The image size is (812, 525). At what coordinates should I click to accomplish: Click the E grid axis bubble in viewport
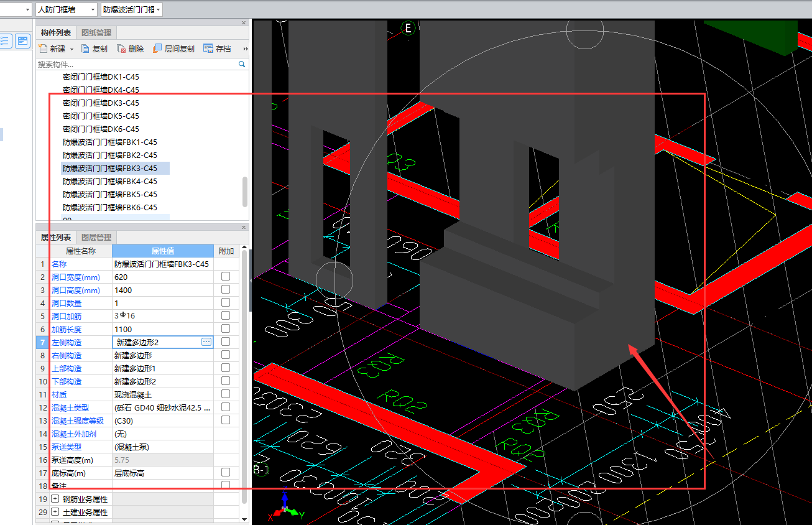click(408, 28)
